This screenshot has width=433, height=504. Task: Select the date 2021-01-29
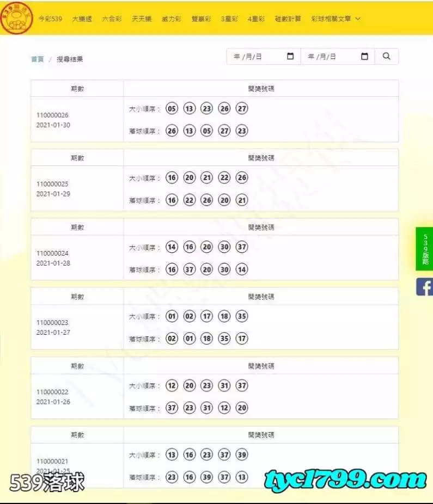[x=53, y=194]
